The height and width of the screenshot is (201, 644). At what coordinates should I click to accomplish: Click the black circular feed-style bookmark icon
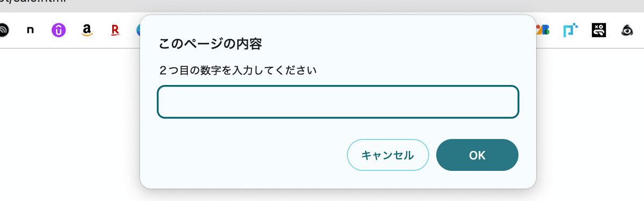(3, 31)
